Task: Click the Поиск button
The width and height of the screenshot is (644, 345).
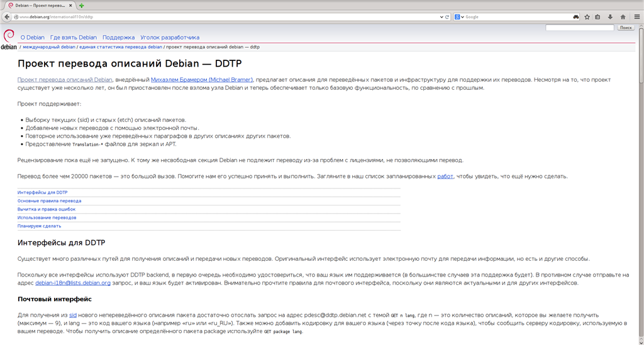Action: pos(626,28)
